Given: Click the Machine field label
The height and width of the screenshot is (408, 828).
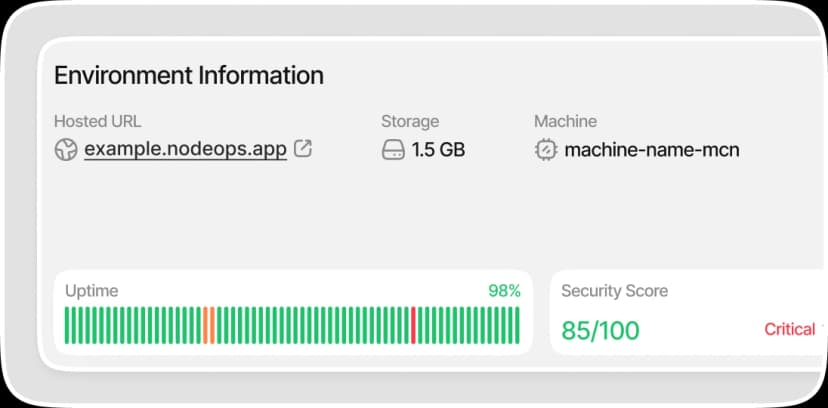Looking at the screenshot, I should tap(566, 121).
